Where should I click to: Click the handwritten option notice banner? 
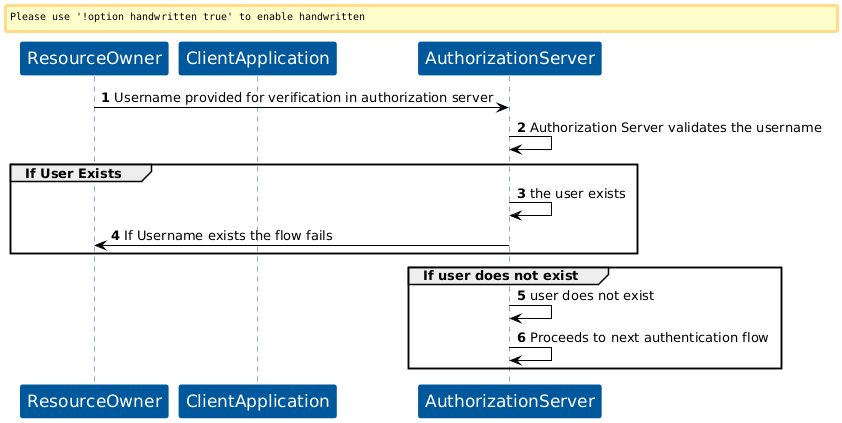420,17
